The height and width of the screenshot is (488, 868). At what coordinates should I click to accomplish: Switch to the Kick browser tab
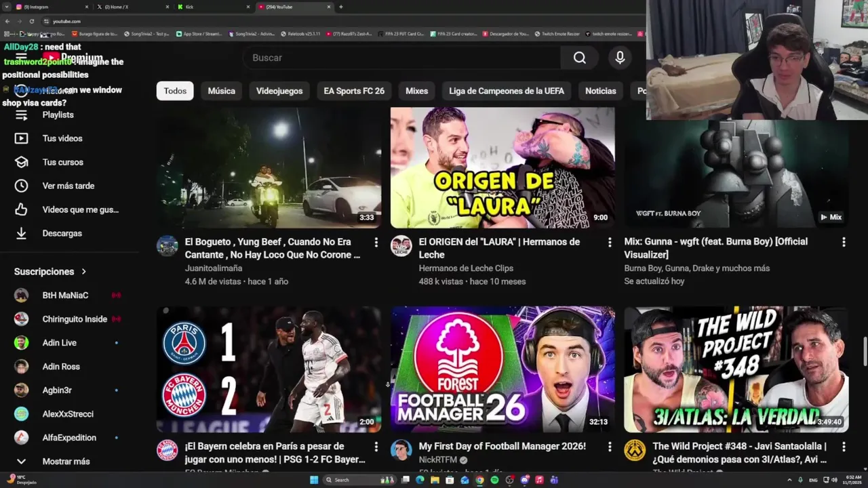214,7
